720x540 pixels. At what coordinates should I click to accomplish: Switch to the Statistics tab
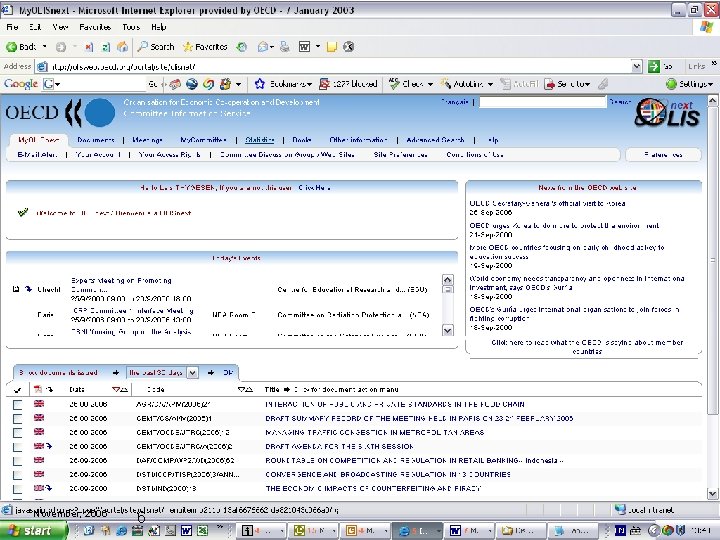(x=260, y=140)
